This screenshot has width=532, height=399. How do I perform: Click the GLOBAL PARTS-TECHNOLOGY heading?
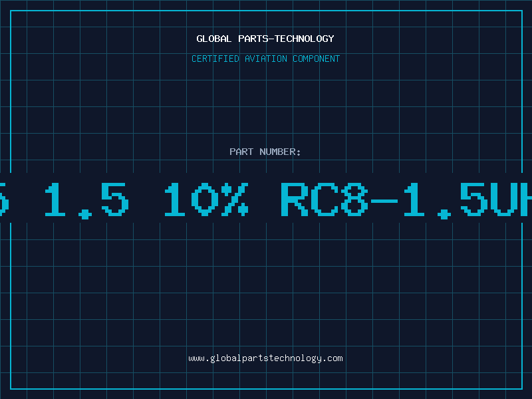265,39
